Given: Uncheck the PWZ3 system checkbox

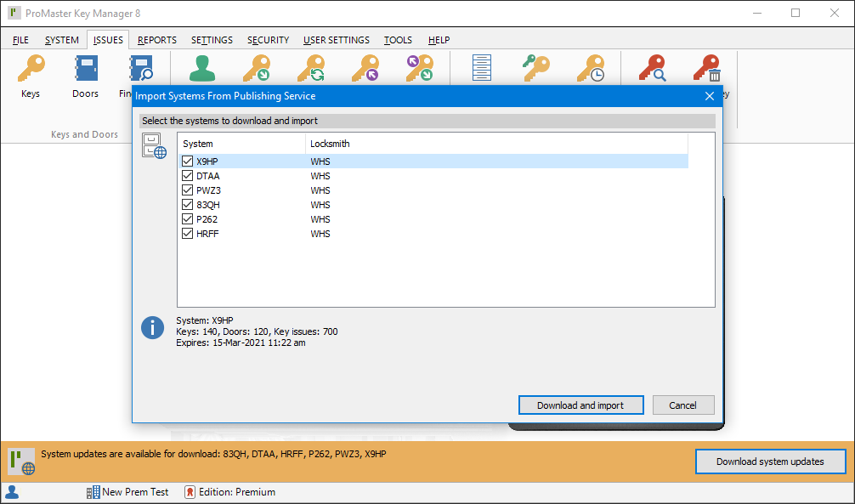Looking at the screenshot, I should (188, 190).
